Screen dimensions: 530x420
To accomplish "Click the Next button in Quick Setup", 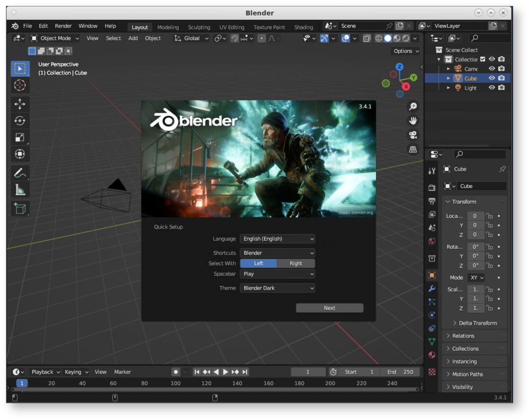I will [x=329, y=308].
